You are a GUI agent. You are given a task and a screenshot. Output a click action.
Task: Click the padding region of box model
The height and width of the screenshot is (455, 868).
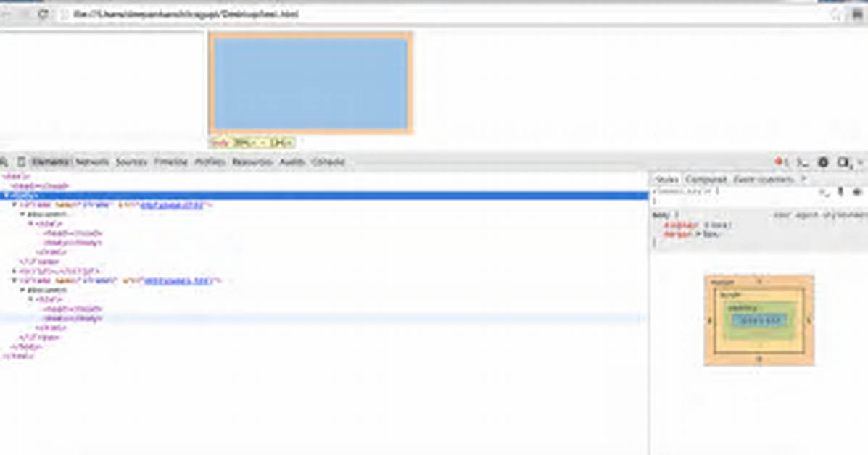pyautogui.click(x=759, y=334)
